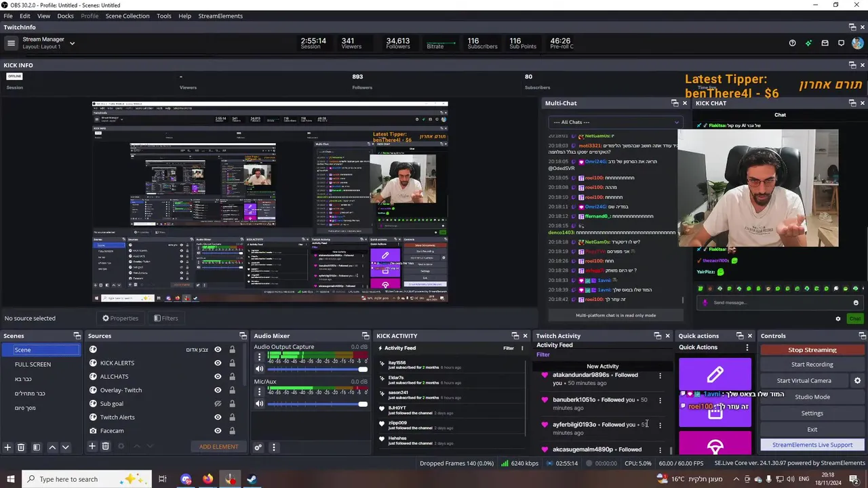Viewport: 868px width, 488px height.
Task: Click Stop Streaming button
Action: tap(812, 350)
